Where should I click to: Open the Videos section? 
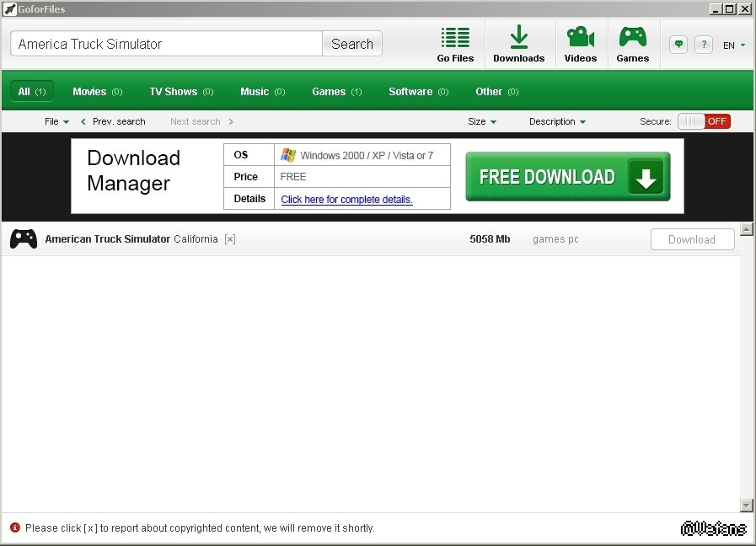pyautogui.click(x=580, y=44)
